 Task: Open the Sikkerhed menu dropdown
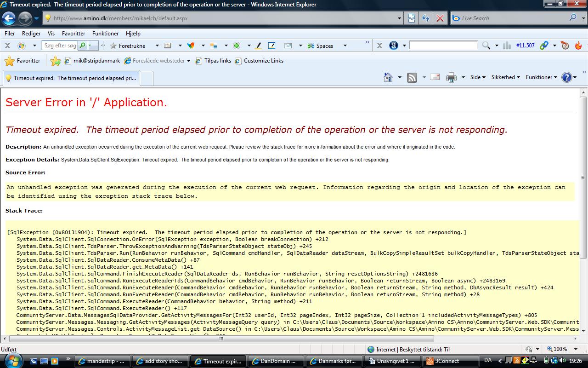505,77
